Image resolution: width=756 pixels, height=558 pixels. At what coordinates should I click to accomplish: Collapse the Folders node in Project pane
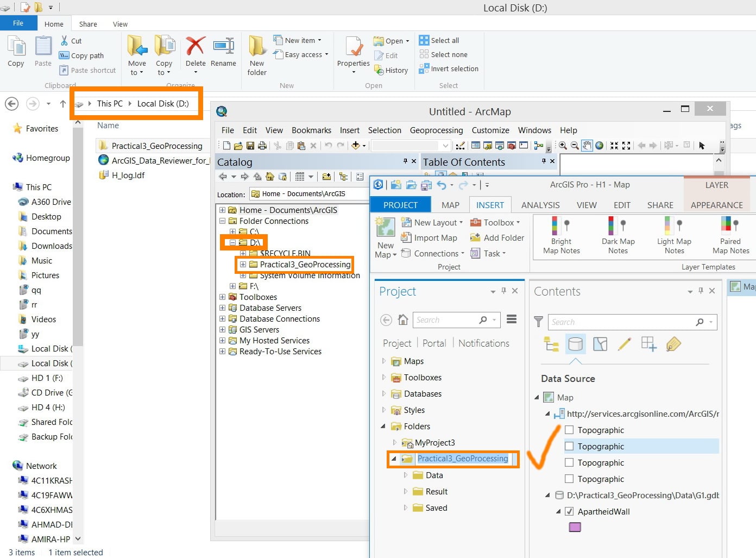click(x=383, y=426)
